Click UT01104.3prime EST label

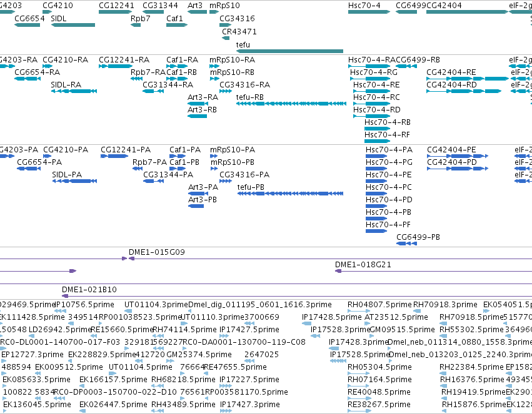[x=156, y=304]
